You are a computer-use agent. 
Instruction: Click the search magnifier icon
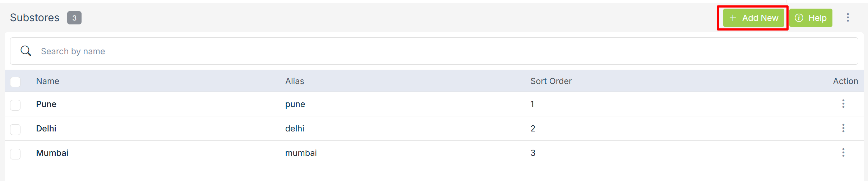coord(26,51)
